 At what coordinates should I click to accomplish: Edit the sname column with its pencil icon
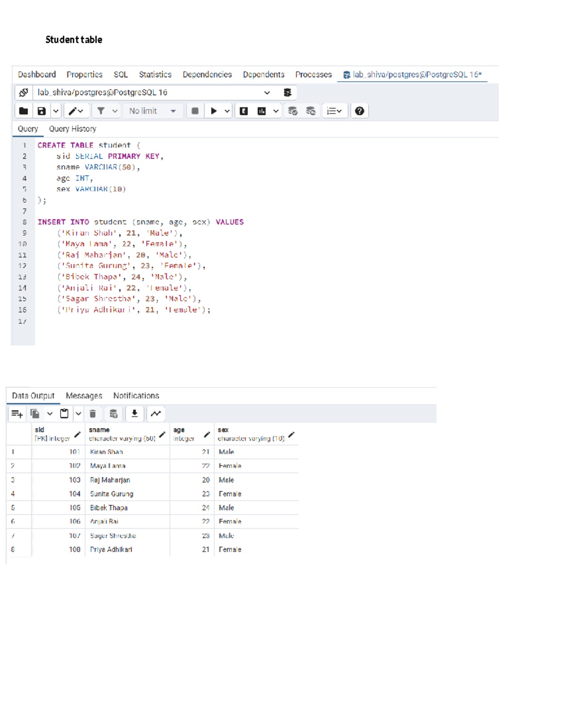[x=162, y=435]
